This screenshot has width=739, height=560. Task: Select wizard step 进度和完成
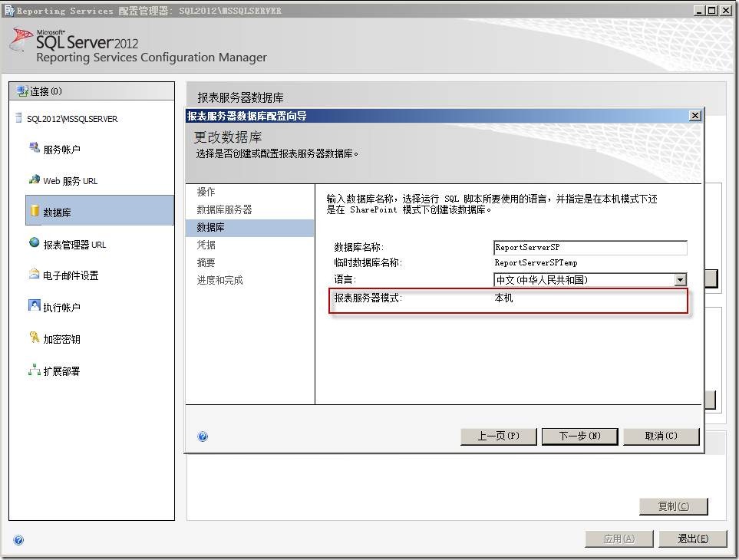coord(219,280)
